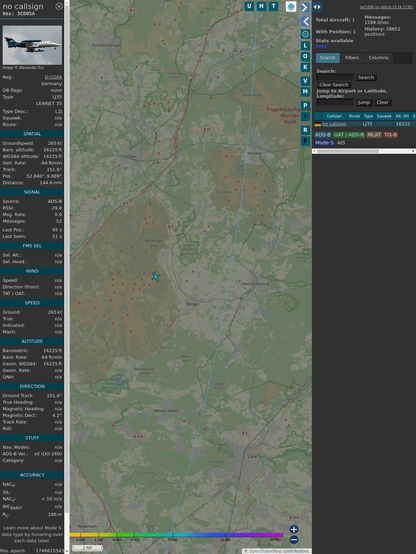Open the Columns tab
Screen dimensions: 416x554
pyautogui.click(x=378, y=58)
